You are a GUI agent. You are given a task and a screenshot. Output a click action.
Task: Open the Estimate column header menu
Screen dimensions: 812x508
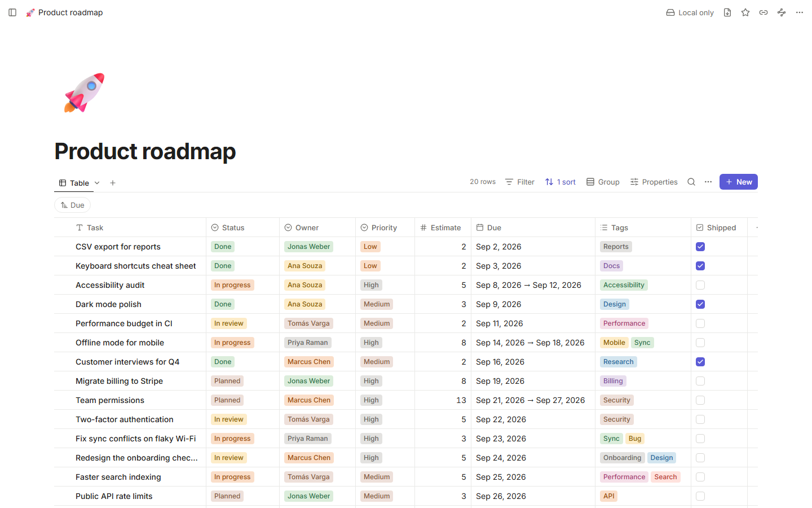click(x=443, y=227)
